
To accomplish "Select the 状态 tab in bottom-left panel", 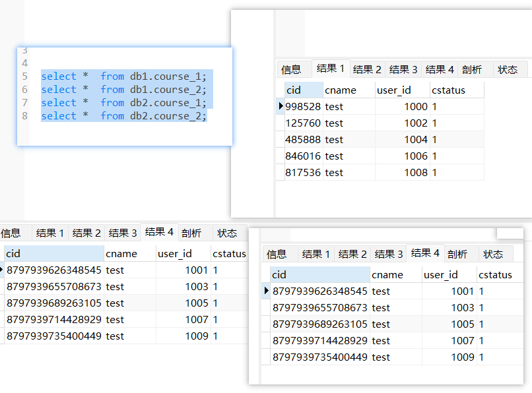I will [x=228, y=233].
